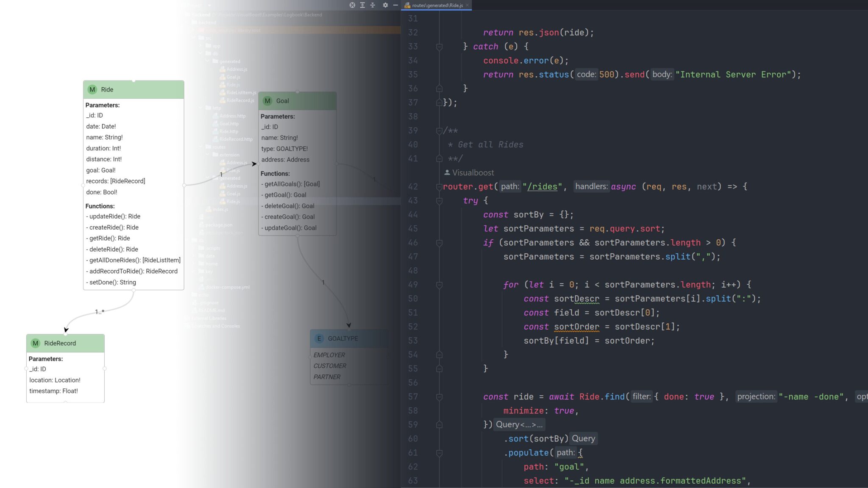Screen dimensions: 868x488
Task: Click line number 57 in gutter
Action: tap(413, 397)
